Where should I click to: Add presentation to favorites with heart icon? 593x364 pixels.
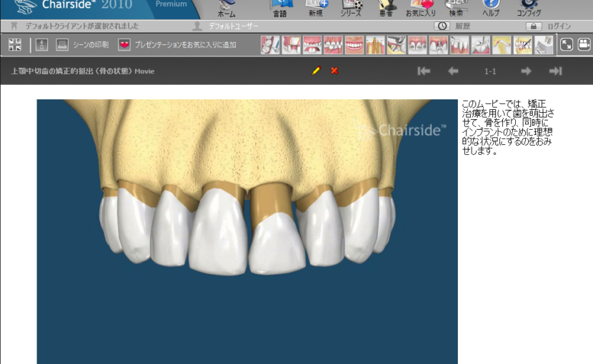click(125, 45)
